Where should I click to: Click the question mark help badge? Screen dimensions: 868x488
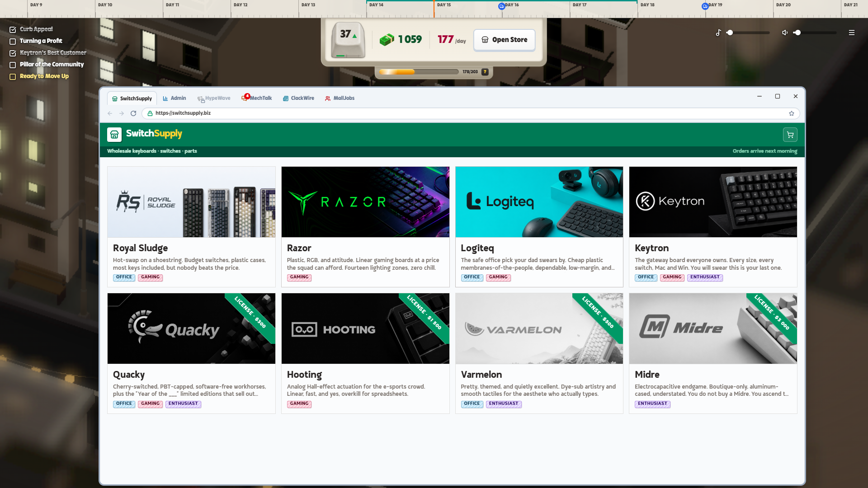(485, 72)
